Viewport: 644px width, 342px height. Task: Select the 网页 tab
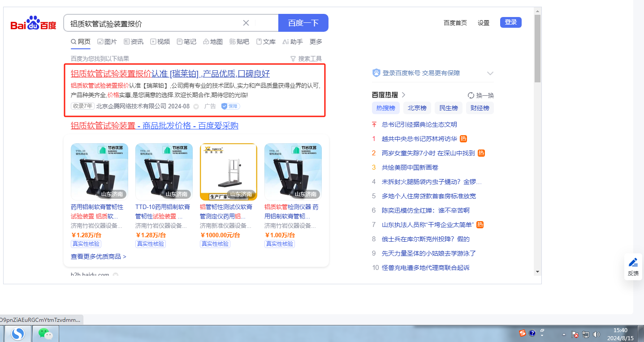(x=81, y=42)
